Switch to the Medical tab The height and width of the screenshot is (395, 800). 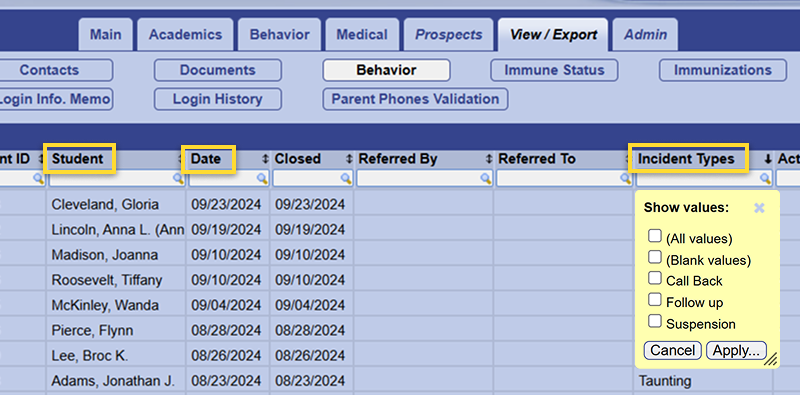coord(362,35)
